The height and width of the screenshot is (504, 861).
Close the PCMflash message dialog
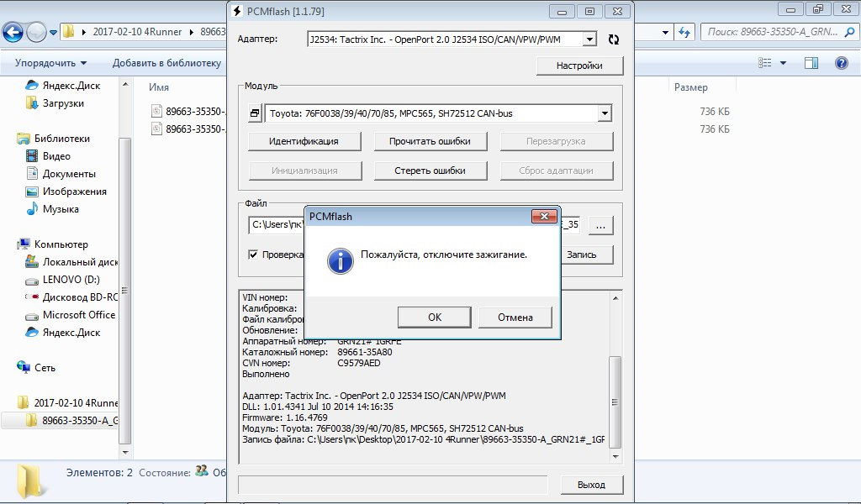pos(544,216)
